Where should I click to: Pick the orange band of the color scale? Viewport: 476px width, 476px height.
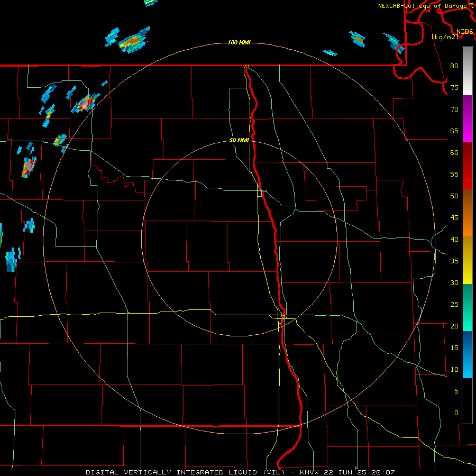(x=467, y=213)
